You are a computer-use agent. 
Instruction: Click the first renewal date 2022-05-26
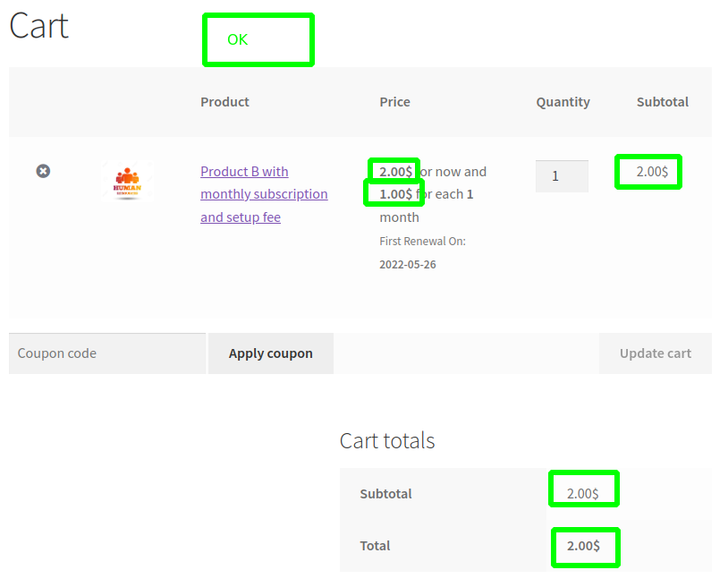[x=407, y=265]
